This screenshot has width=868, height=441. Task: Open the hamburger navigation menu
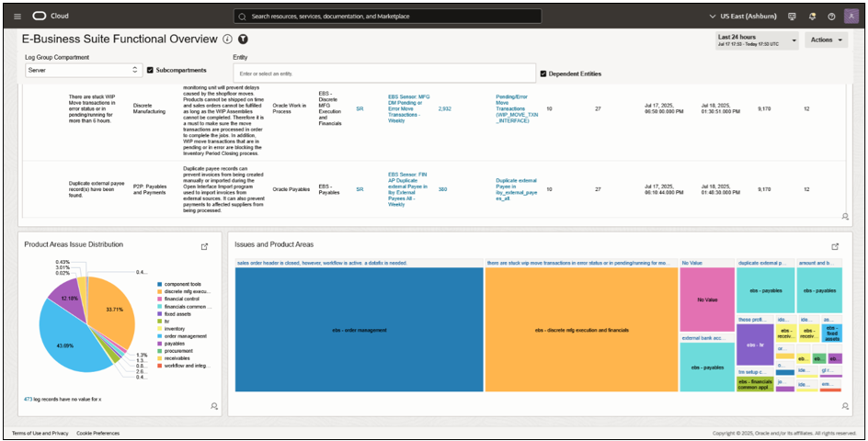click(x=17, y=16)
